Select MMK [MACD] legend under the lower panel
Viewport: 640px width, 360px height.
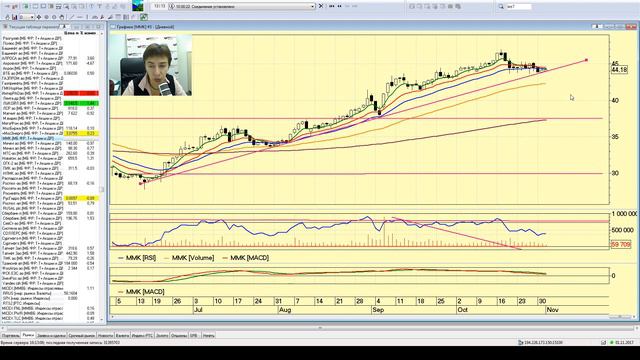[141, 292]
